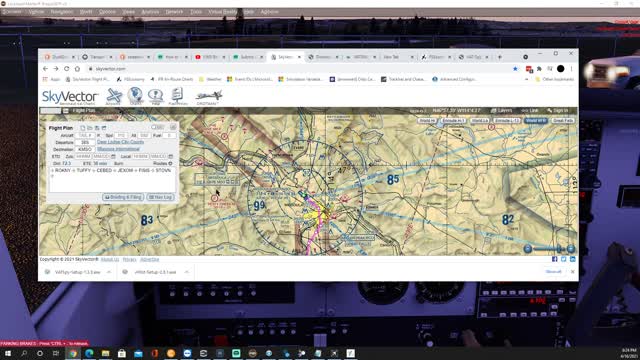Open Microsoft Edge from the taskbar
640x360 pixels.
click(89, 353)
